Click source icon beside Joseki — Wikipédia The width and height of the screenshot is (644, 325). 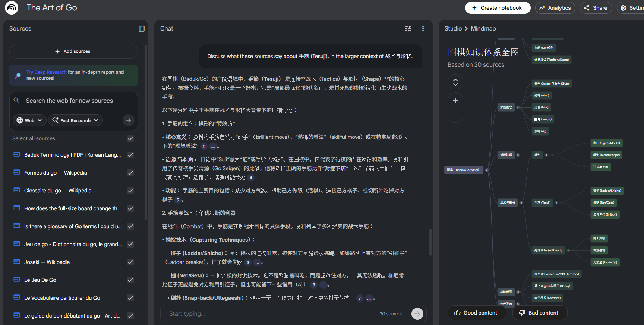coord(17,262)
